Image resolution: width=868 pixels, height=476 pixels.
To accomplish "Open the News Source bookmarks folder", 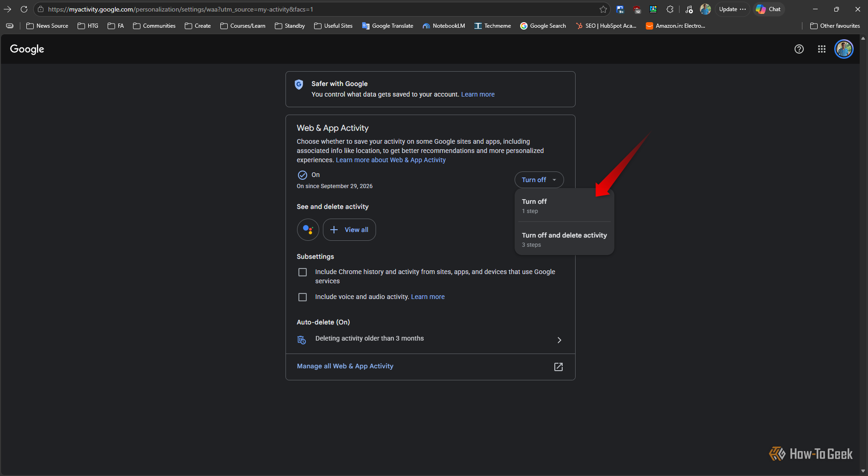I will [47, 26].
